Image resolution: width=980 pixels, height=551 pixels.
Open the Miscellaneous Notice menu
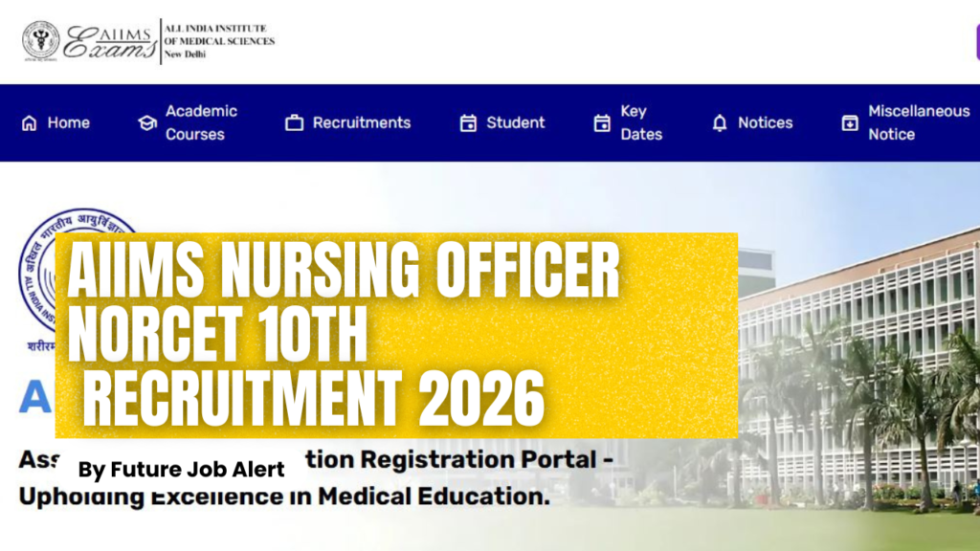click(x=905, y=123)
